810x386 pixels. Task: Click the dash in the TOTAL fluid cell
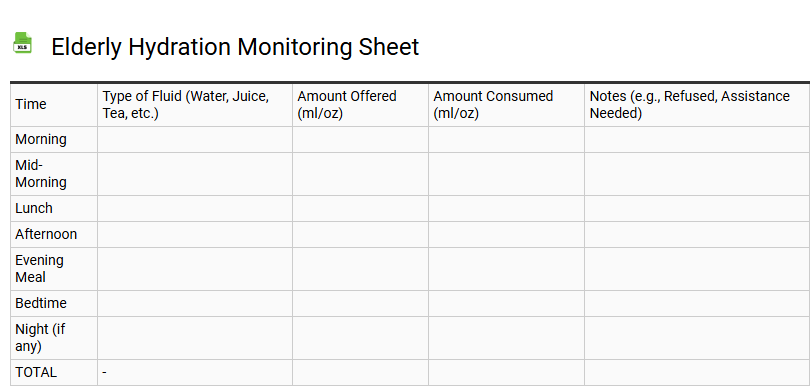click(x=104, y=372)
